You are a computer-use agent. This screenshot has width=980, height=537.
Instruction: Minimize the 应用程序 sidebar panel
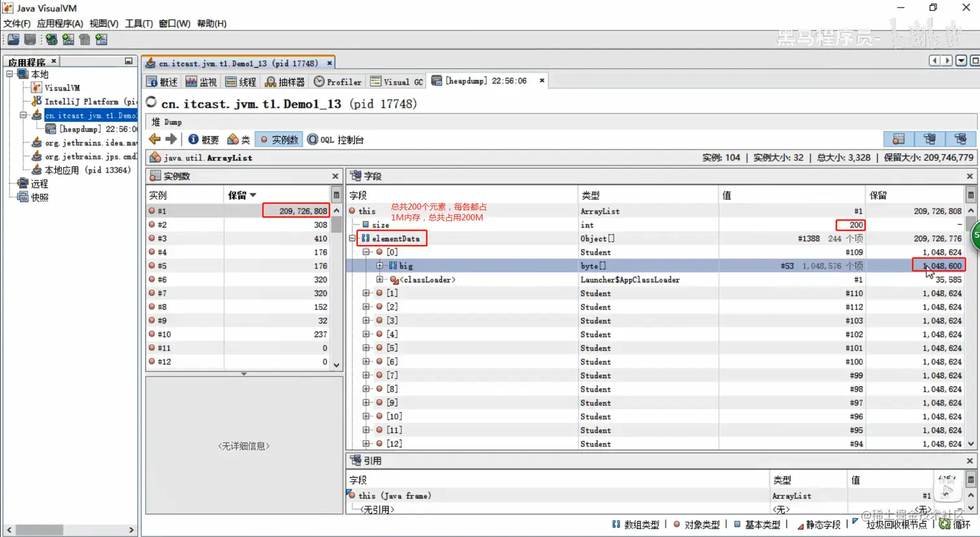pyautogui.click(x=128, y=61)
